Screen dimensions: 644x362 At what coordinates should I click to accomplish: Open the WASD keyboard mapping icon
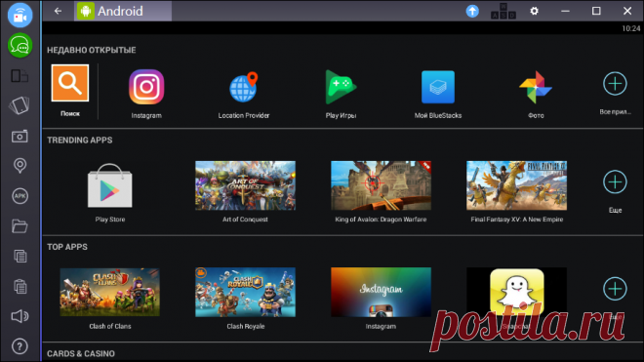(503, 11)
